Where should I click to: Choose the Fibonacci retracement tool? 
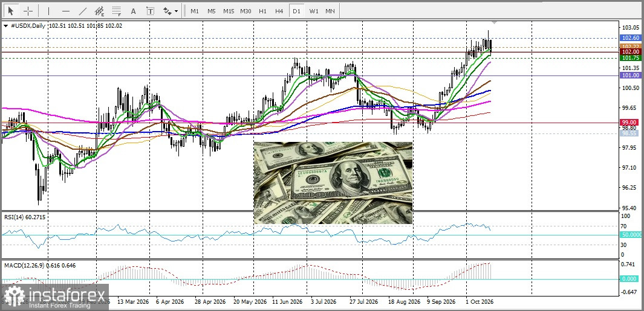pos(116,11)
